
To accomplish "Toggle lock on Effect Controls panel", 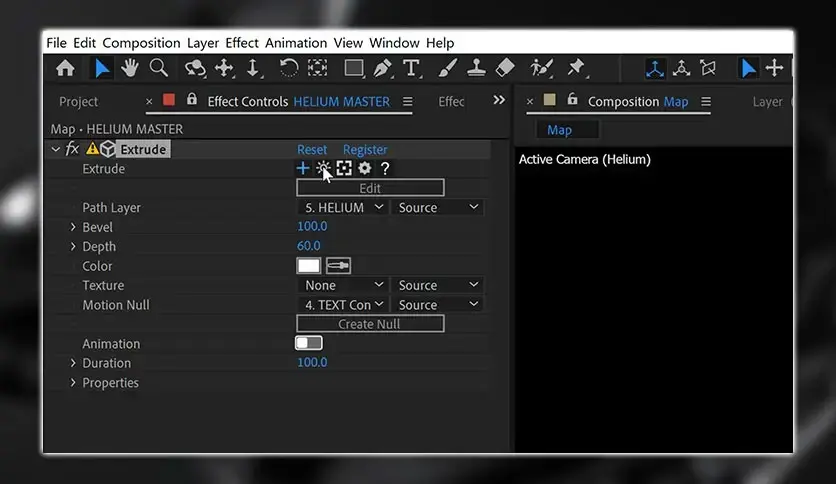I will point(191,100).
